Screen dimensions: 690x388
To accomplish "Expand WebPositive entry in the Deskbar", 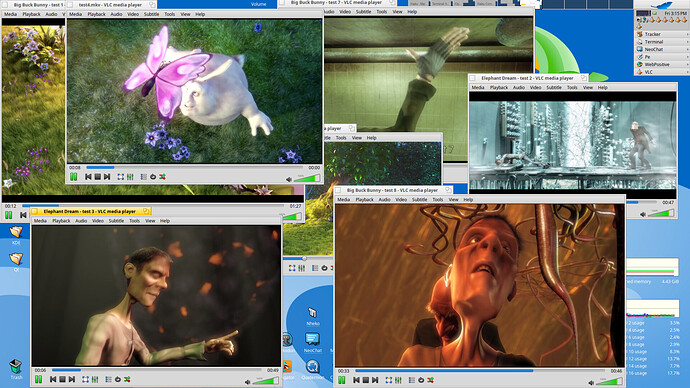I will coord(662,64).
